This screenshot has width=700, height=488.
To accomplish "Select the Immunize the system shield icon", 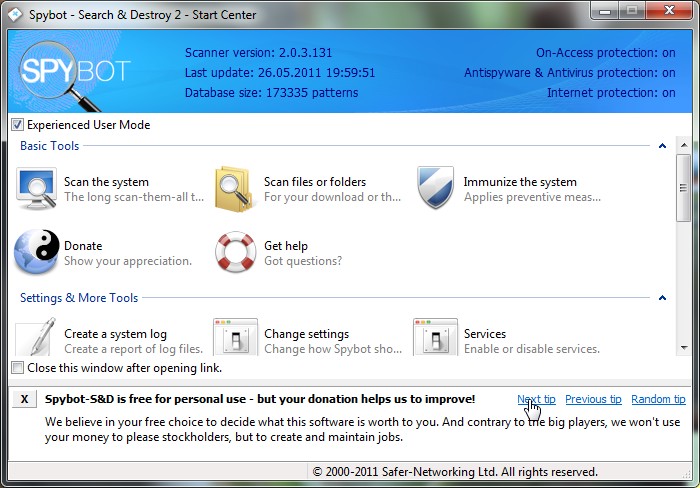I will [435, 188].
